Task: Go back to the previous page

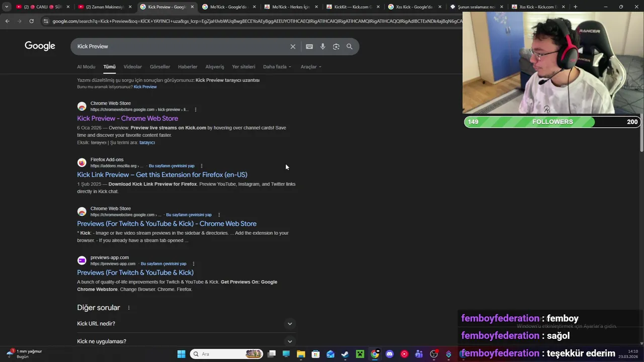Action: point(7,21)
